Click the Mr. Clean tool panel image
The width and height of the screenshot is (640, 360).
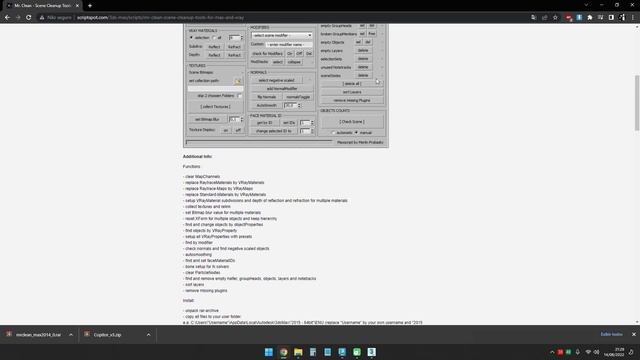click(x=286, y=85)
